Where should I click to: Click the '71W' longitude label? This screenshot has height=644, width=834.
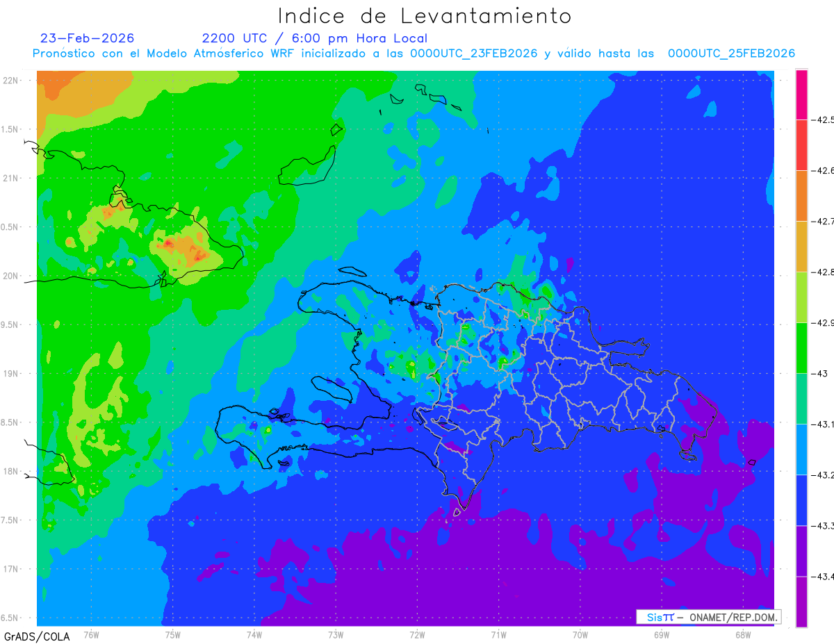(x=498, y=634)
